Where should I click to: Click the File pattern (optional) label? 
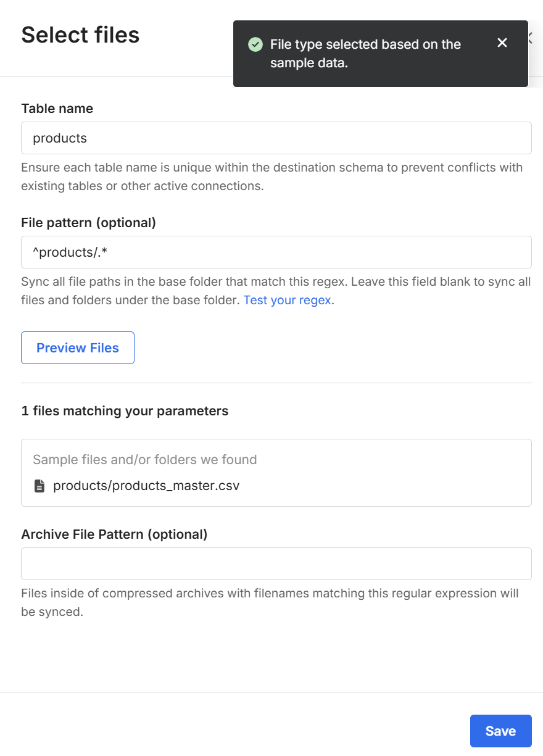click(x=88, y=223)
